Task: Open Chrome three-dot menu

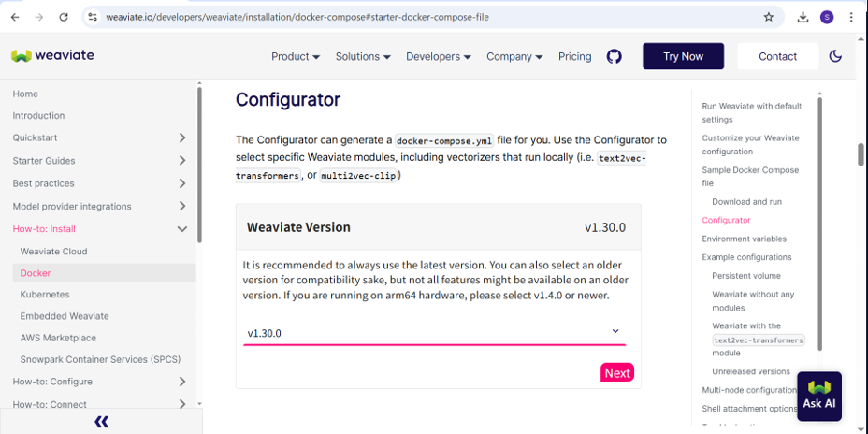Action: [x=851, y=17]
